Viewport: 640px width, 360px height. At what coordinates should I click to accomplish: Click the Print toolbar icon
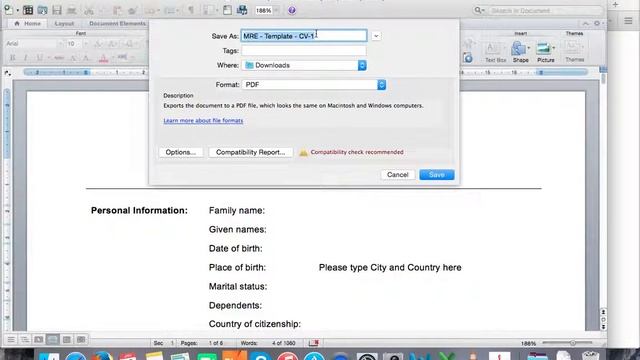[x=71, y=10]
